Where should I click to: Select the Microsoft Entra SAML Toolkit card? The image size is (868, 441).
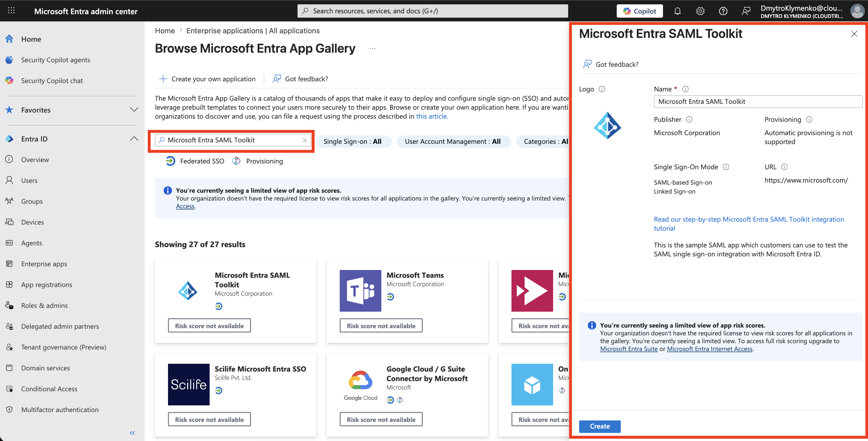[x=236, y=301]
